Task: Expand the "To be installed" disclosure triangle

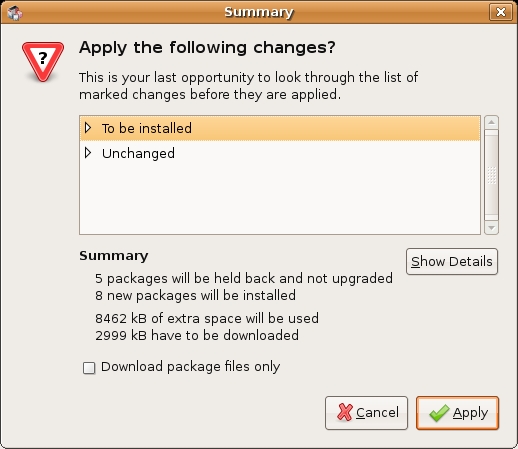Action: click(88, 128)
